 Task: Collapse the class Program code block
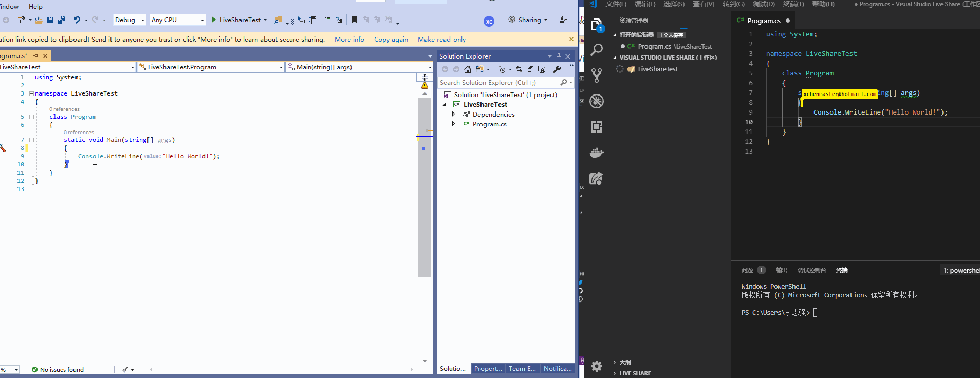(31, 117)
